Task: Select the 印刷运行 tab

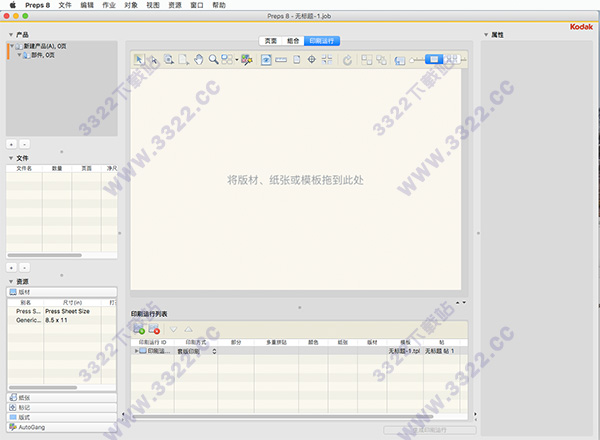Action: coord(322,41)
